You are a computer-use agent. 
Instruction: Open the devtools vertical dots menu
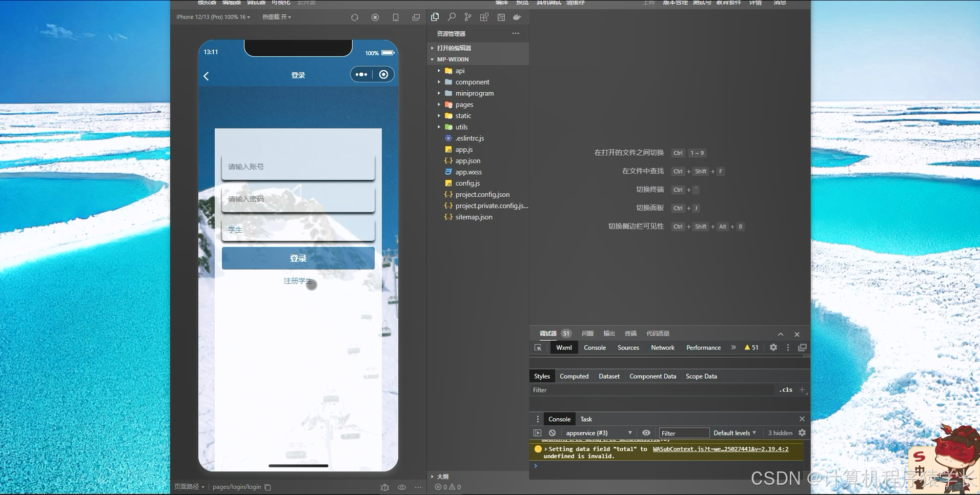point(788,347)
